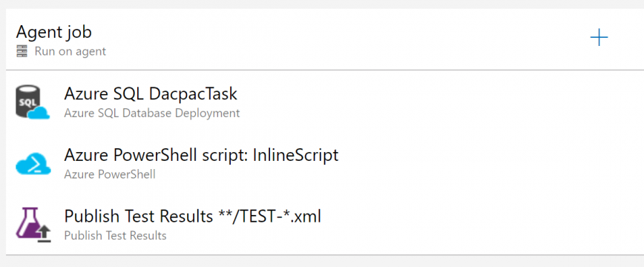The height and width of the screenshot is (267, 644).
Task: Open Publish Test Results **/TEST-*.xml task
Action: [x=325, y=224]
